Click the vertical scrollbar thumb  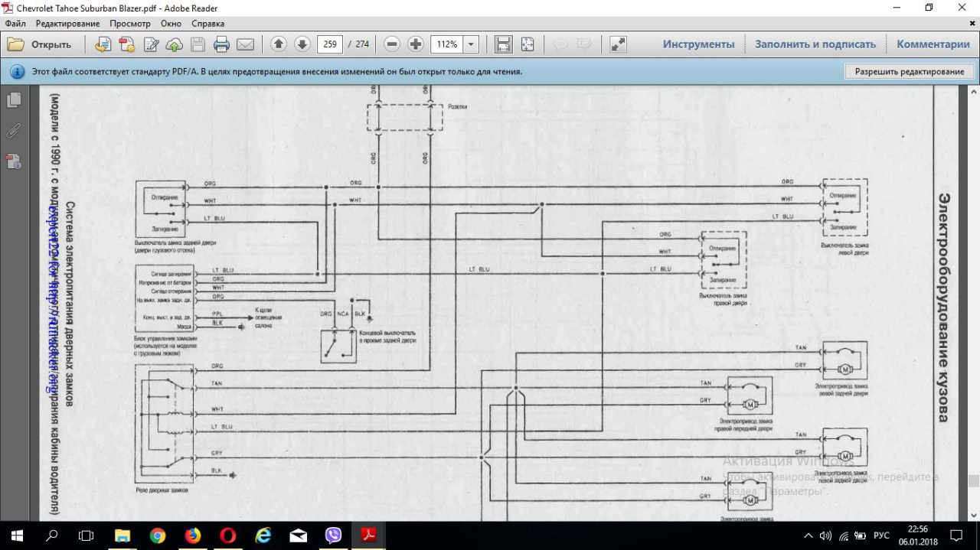973,480
